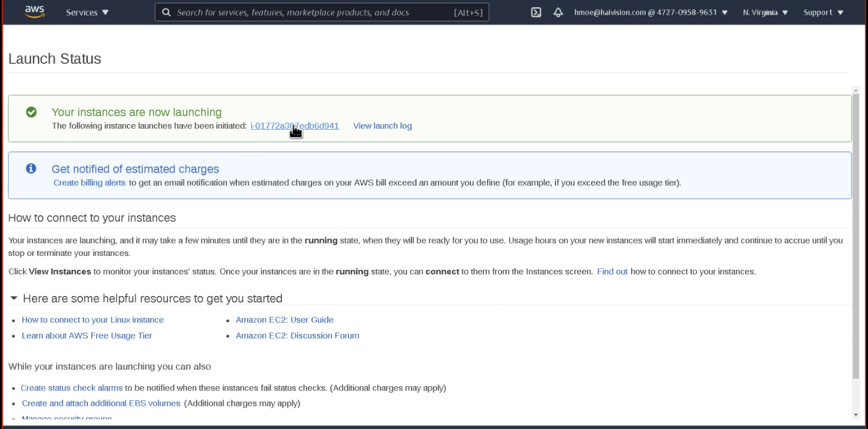868x429 pixels.
Task: Open AWS CloudShell terminal icon
Action: click(x=536, y=12)
